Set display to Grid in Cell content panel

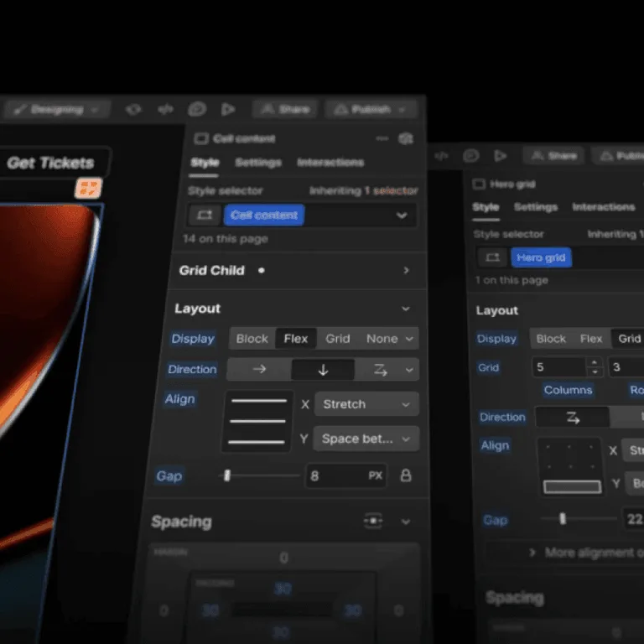338,339
